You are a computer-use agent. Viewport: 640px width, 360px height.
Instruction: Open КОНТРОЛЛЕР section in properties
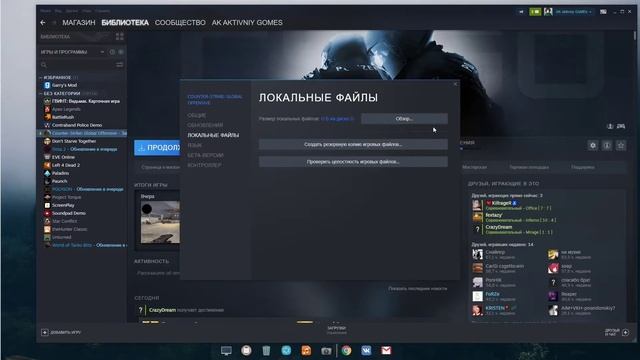[204, 165]
